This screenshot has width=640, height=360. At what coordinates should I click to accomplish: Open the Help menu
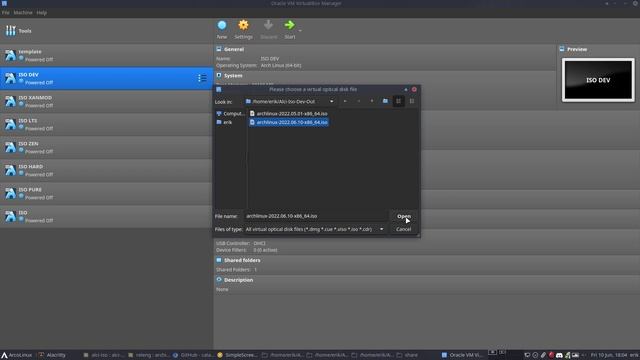tap(42, 13)
